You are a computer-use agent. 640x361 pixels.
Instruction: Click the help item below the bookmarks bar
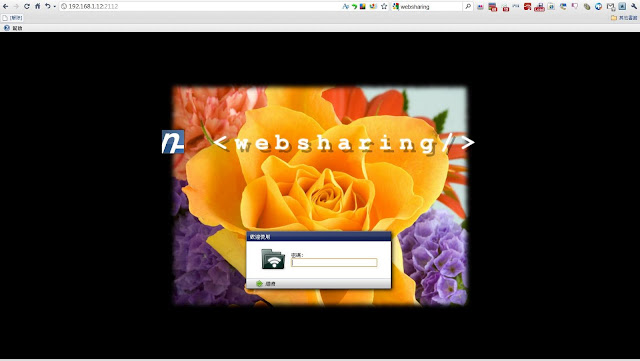point(13,28)
